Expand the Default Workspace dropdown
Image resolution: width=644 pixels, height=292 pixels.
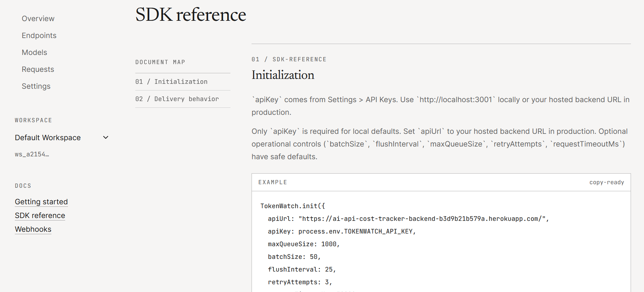click(x=62, y=138)
